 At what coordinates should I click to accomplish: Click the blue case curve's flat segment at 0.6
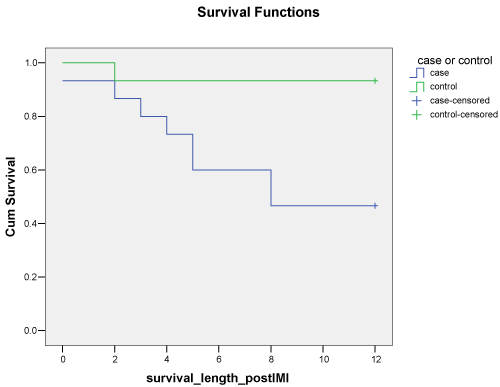[232, 170]
